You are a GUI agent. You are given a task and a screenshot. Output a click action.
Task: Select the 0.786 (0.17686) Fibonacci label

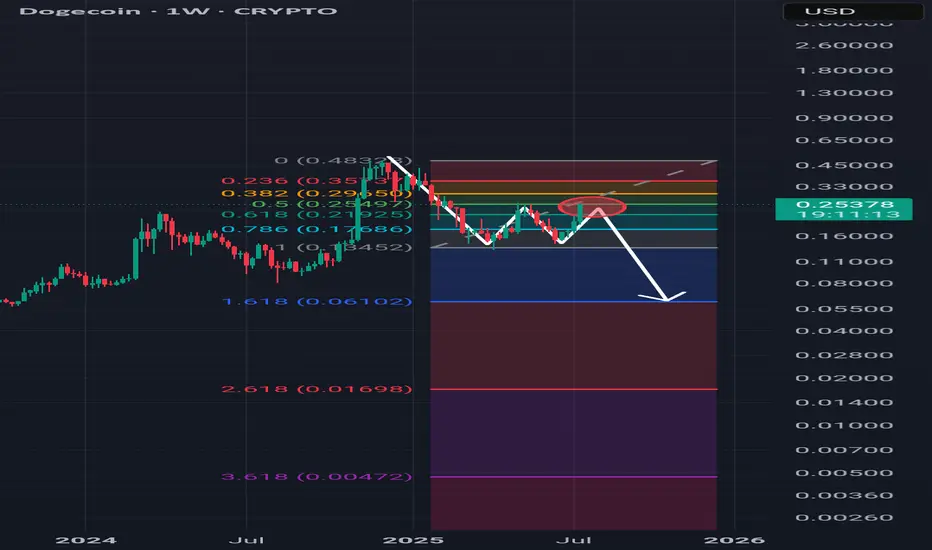coord(317,229)
